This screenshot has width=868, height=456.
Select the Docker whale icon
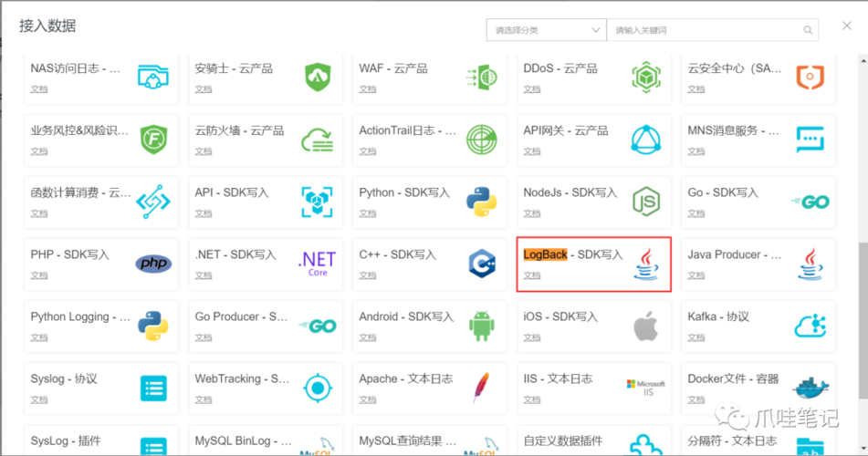[810, 388]
